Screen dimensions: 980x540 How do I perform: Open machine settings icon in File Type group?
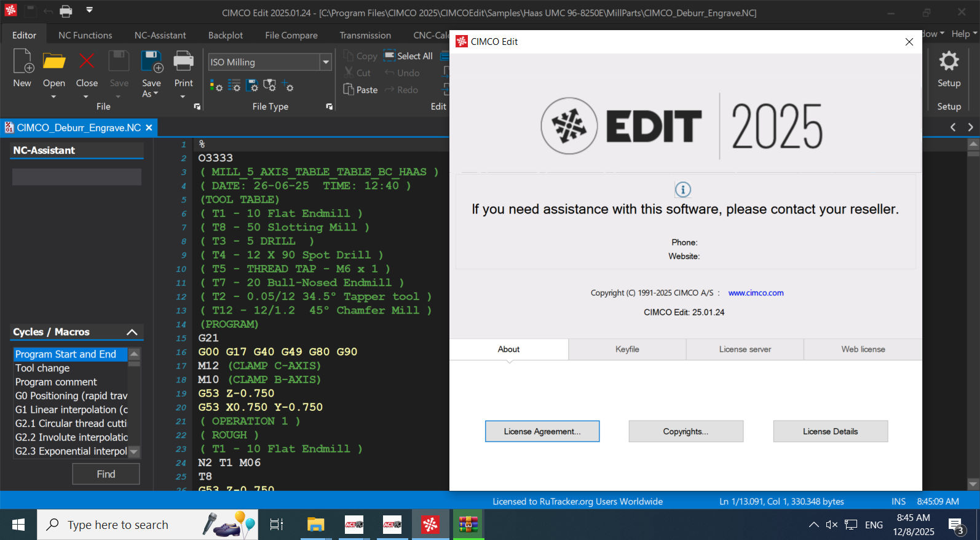(270, 85)
